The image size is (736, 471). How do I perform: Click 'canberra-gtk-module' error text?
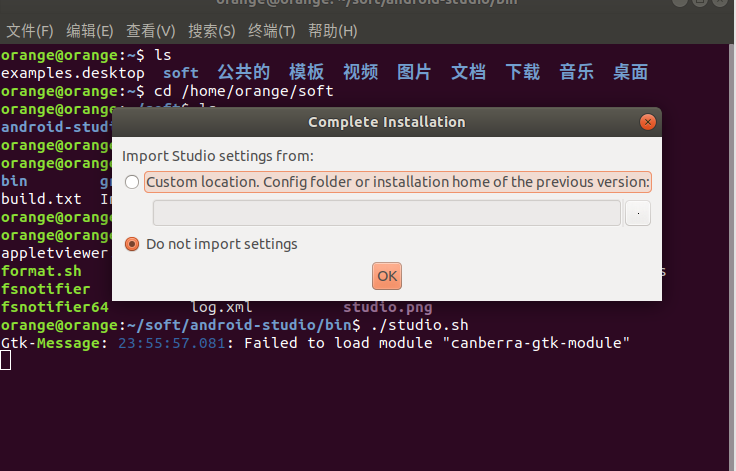(536, 343)
